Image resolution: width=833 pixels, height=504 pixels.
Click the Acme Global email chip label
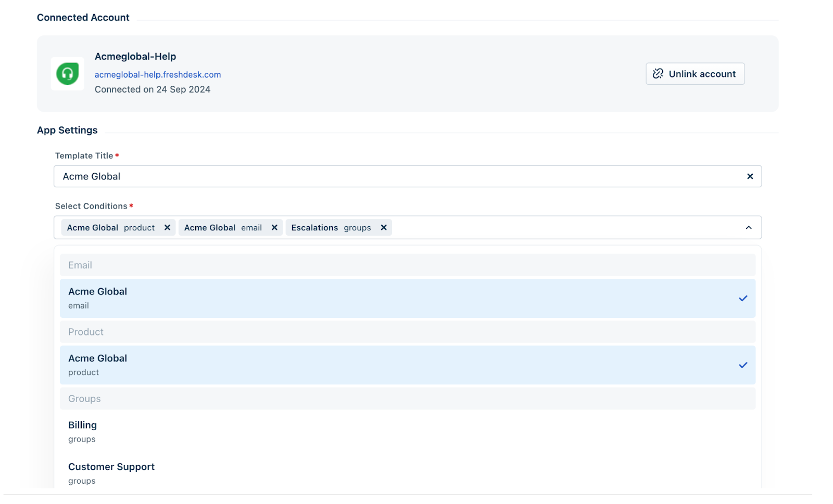pos(223,228)
